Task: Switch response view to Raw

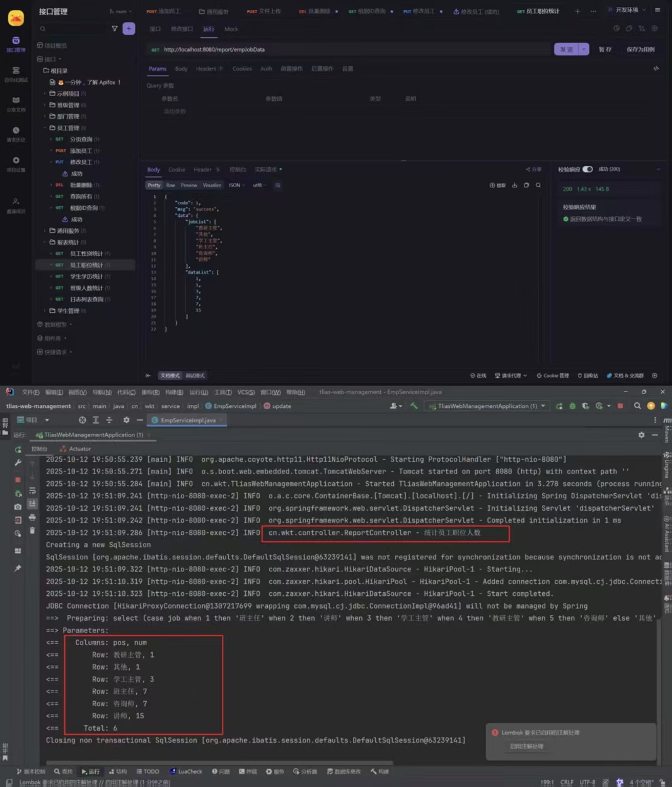Action: tap(170, 185)
